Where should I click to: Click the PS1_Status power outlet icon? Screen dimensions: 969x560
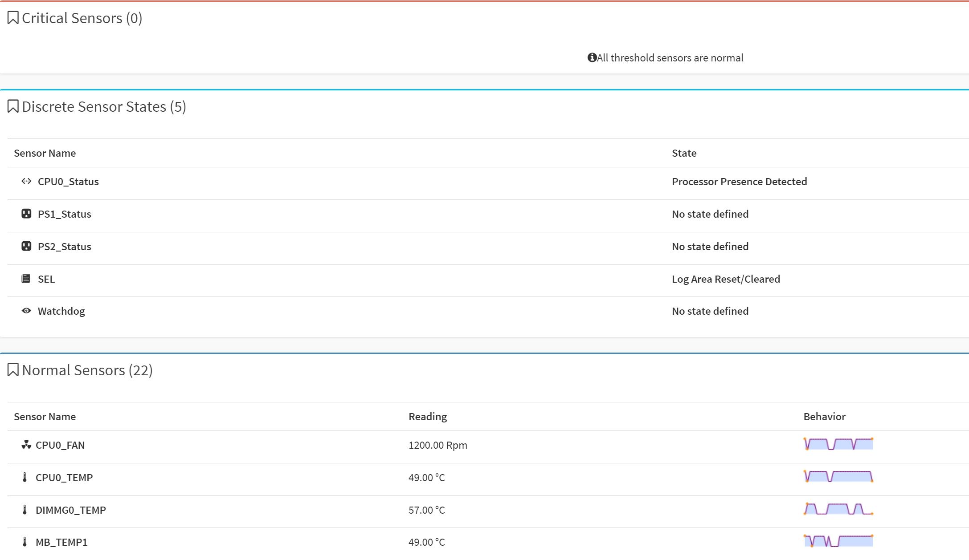coord(26,214)
